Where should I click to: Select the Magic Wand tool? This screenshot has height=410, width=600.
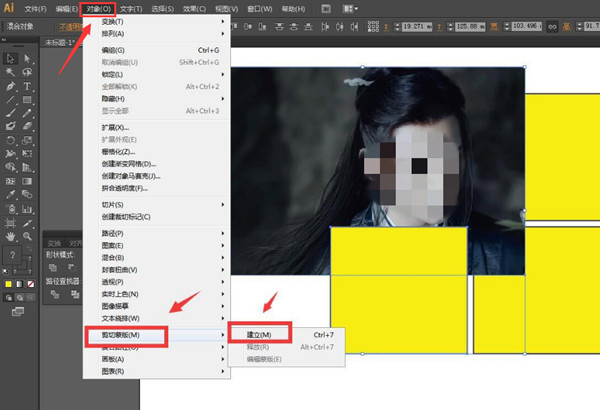(x=10, y=73)
